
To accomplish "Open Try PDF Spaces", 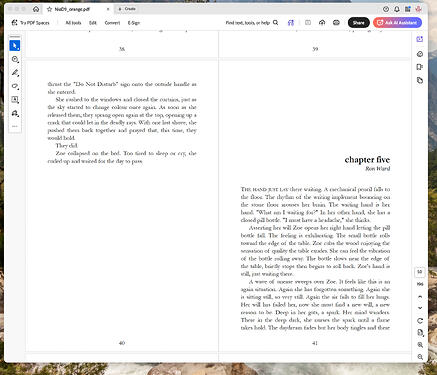I will (30, 23).
